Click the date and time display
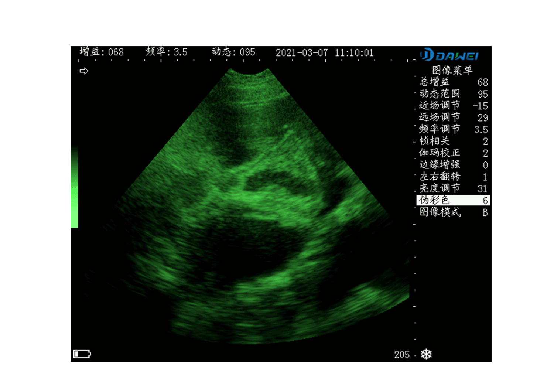Screen dimensions: 554x392 [x=324, y=53]
